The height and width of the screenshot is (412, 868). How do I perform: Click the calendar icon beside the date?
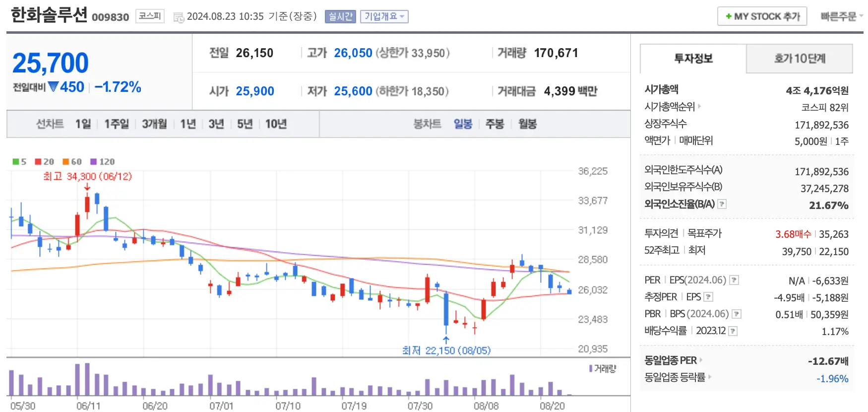tap(179, 17)
